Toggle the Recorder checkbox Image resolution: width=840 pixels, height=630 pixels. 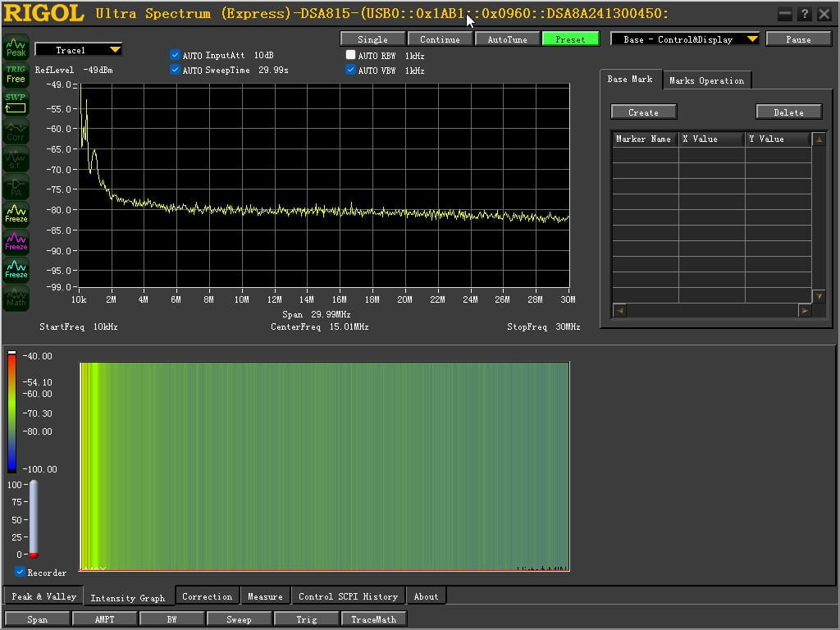click(x=20, y=572)
